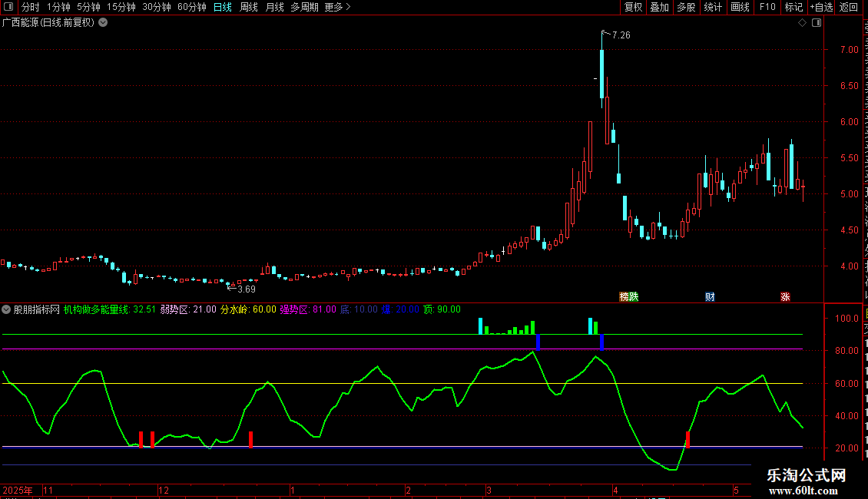Image resolution: width=868 pixels, height=499 pixels.
Task: Click the 强势区: 81.00 indicator label
Action: pos(308,310)
